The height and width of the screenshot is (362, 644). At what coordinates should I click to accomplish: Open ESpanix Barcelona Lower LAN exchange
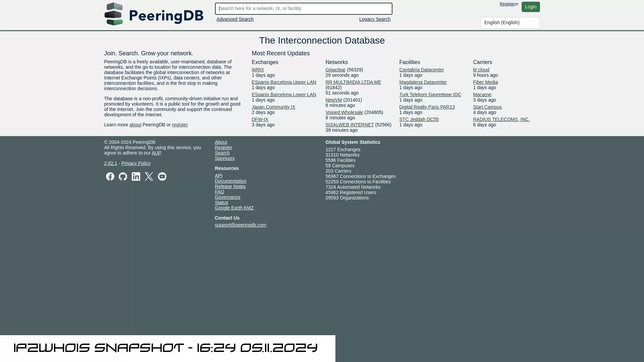pos(284,95)
